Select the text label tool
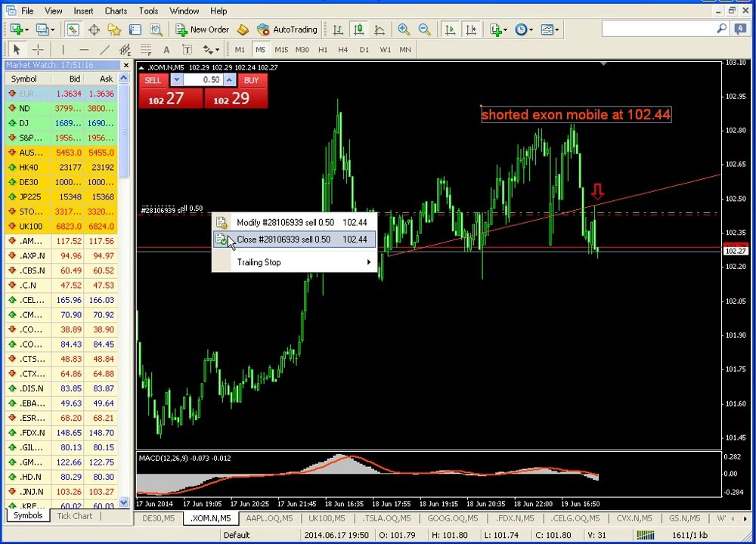 click(187, 50)
